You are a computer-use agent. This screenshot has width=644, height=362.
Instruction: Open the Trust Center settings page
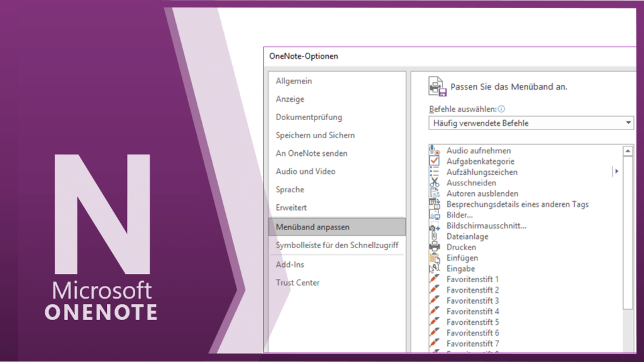(x=297, y=283)
